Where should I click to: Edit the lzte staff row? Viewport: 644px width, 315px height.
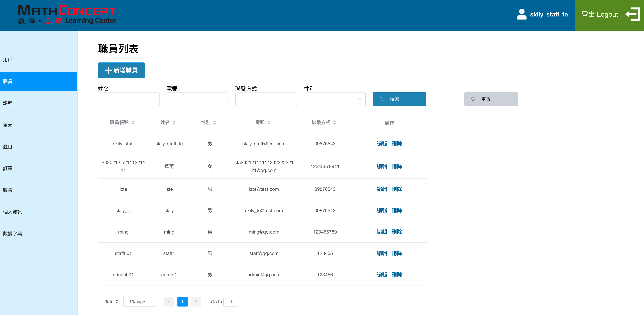pos(382,189)
